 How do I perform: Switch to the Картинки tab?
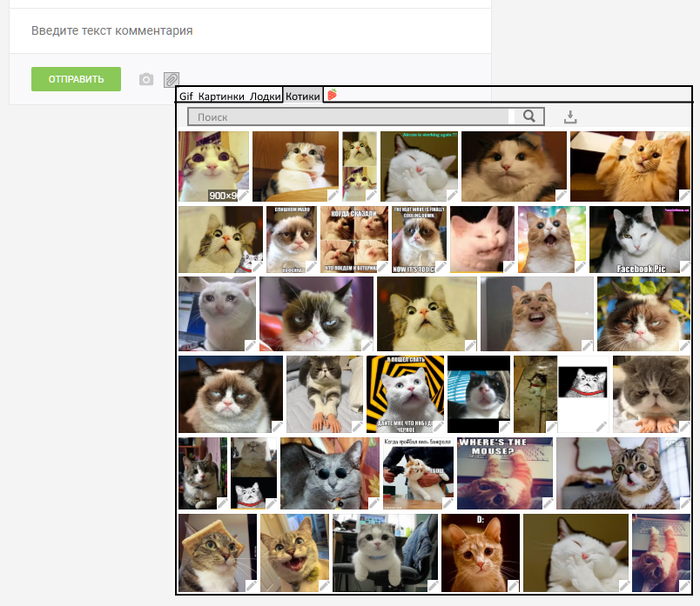point(221,97)
